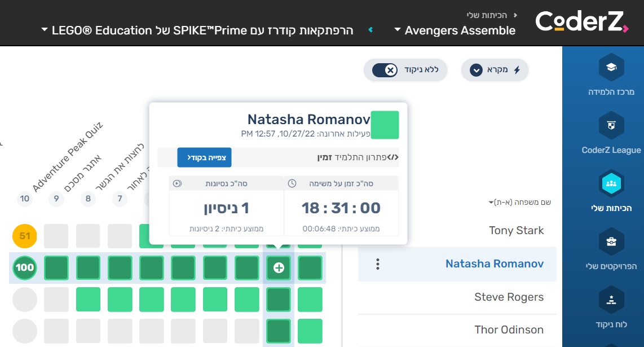This screenshot has height=347, width=644.
Task: Select Tony Stark in student list
Action: [516, 230]
